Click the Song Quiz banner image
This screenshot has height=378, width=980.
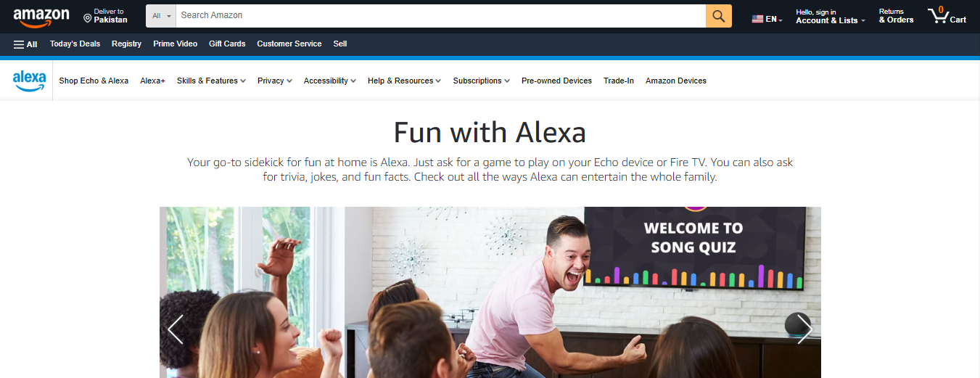coord(490,292)
